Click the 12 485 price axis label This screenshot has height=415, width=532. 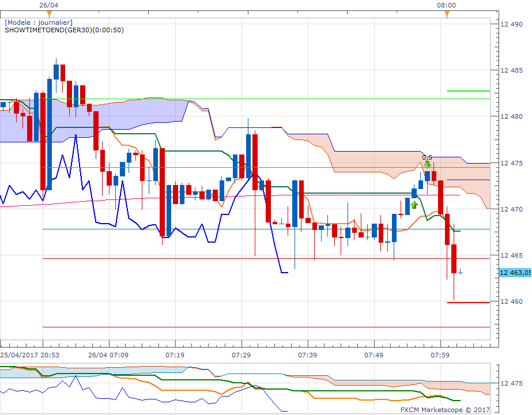pos(512,70)
